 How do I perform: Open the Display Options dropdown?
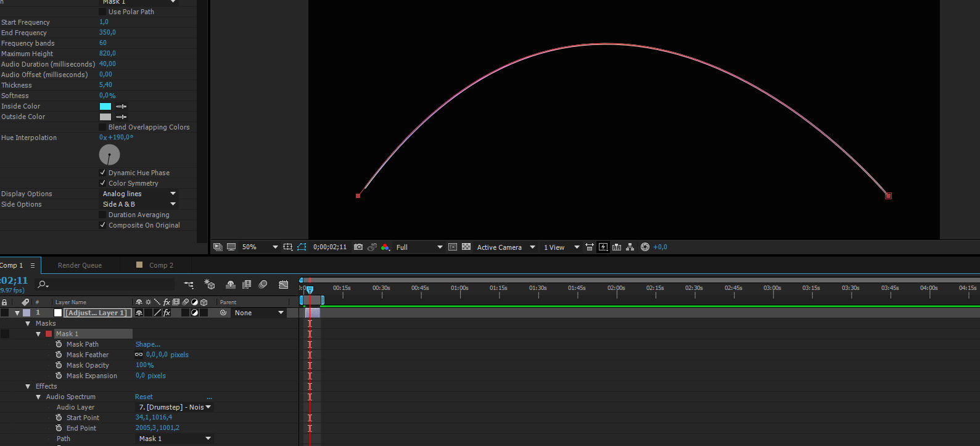[x=139, y=194]
